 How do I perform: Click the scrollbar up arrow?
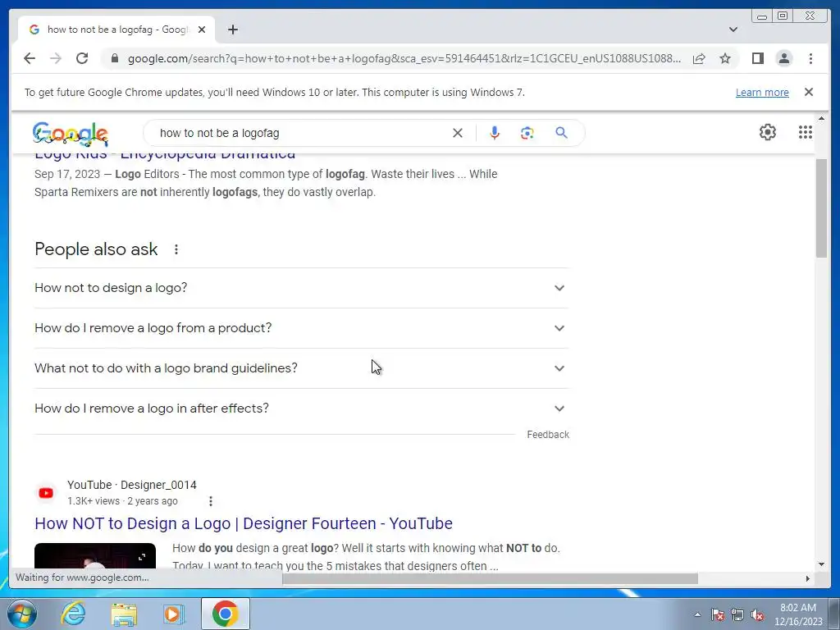tap(821, 118)
